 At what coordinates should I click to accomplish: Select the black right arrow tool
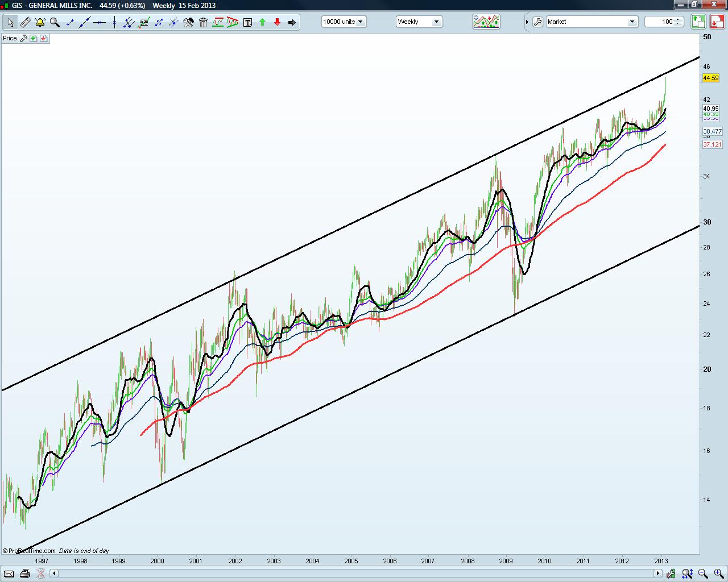[292, 22]
